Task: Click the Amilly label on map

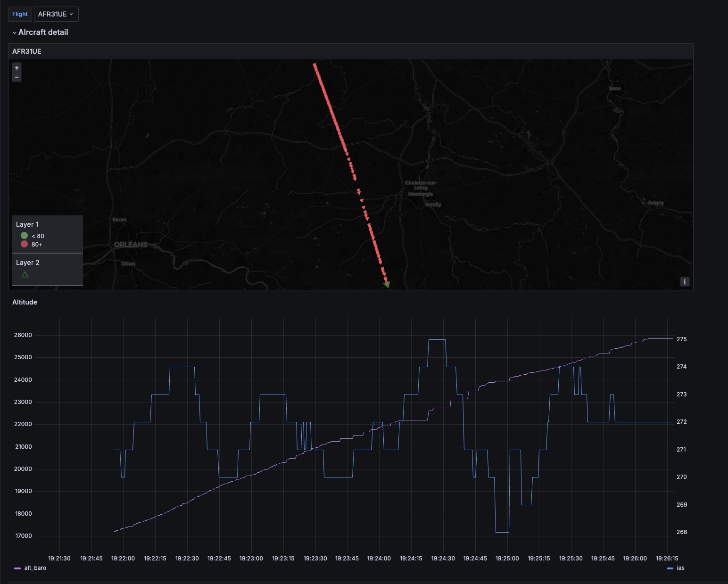Action: (433, 205)
